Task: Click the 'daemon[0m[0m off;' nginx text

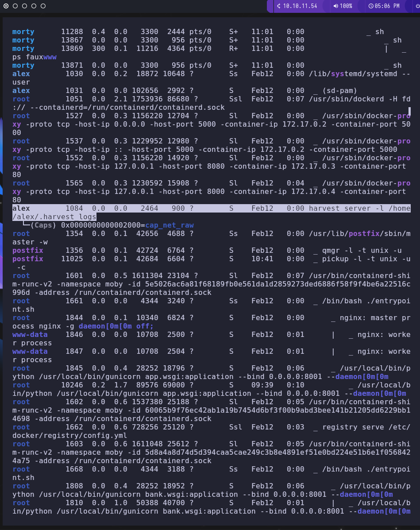Action: 116,326
